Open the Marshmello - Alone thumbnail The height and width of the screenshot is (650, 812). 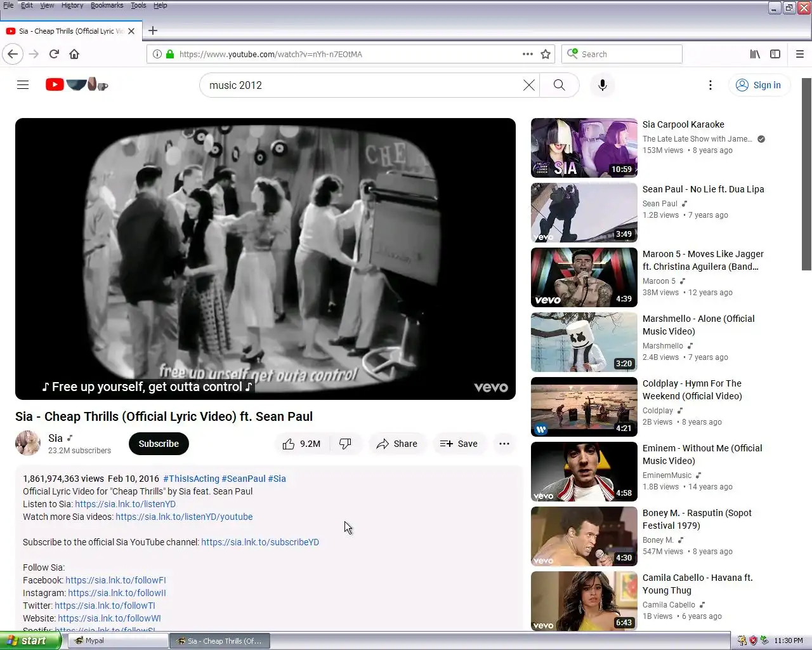click(584, 342)
